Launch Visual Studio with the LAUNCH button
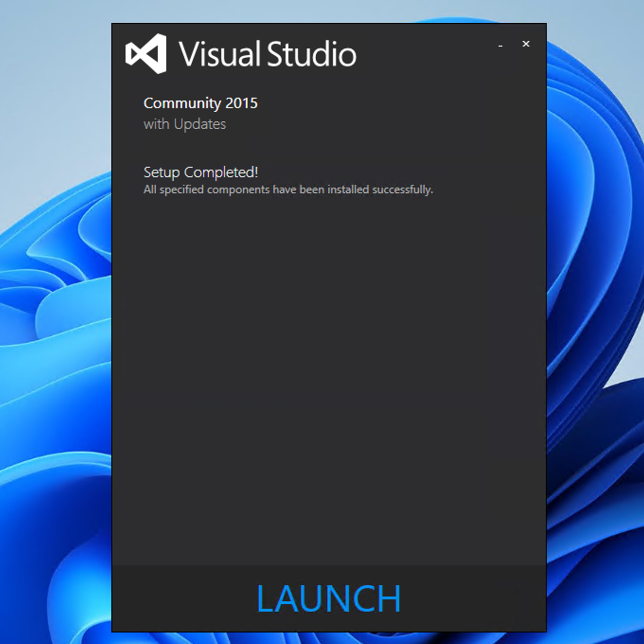This screenshot has height=644, width=644. click(x=329, y=599)
